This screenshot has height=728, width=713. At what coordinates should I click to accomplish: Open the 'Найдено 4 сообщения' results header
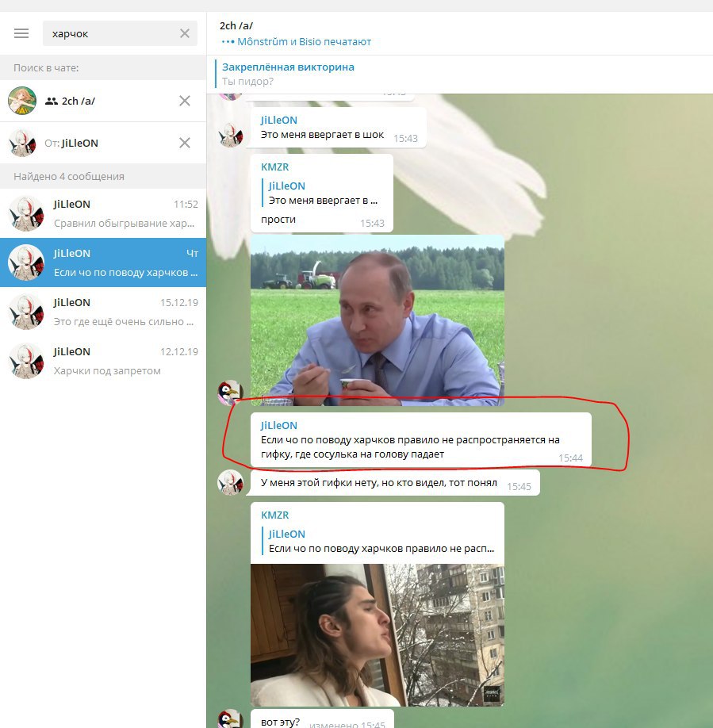(103, 176)
